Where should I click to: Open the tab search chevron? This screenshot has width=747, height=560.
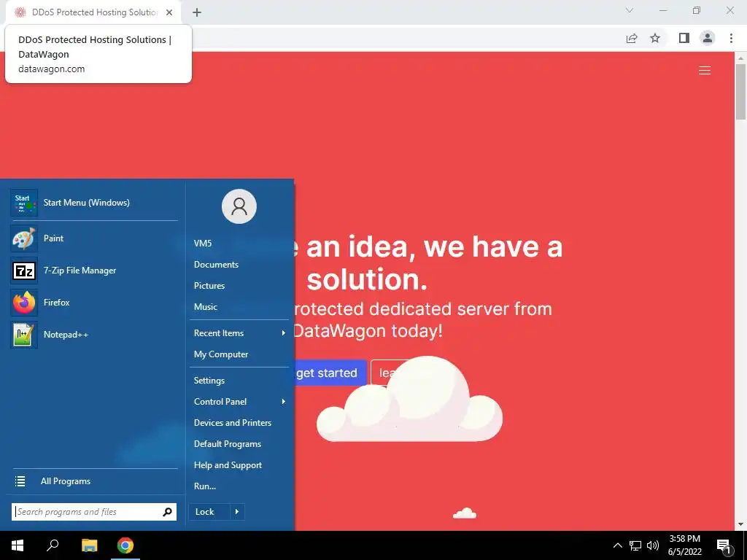(x=630, y=10)
